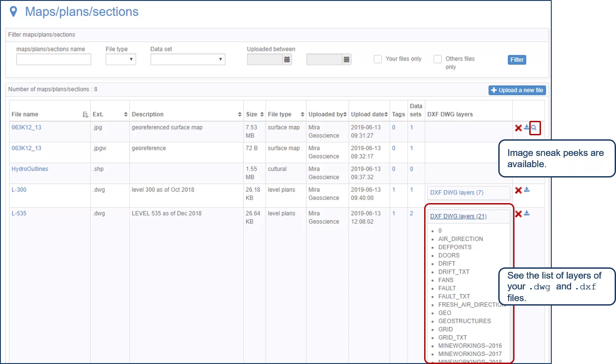Preview the 063K12_13 image with magnifier

(534, 128)
